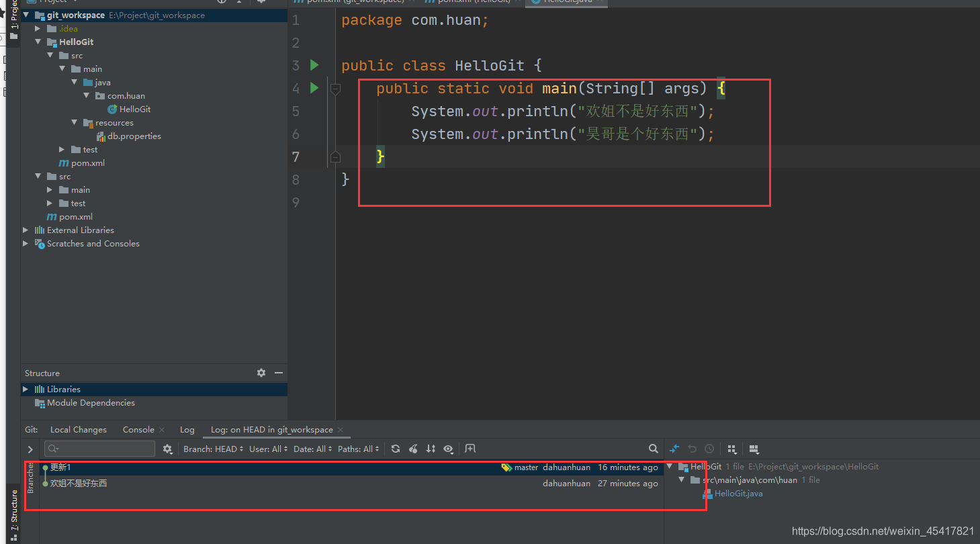
Task: Expand the .idea folder in Project tree
Action: 37,28
